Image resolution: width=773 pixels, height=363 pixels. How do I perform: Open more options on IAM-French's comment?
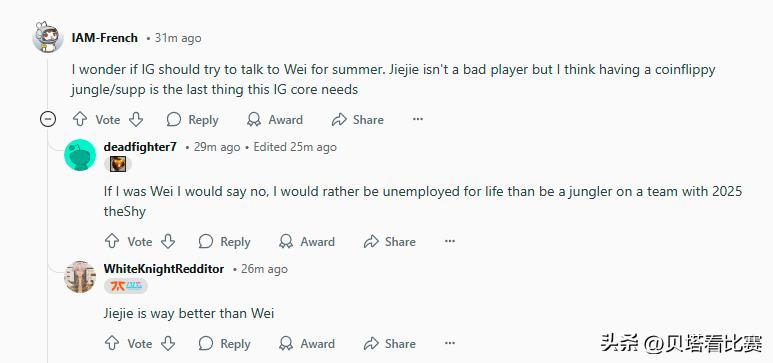[x=418, y=119]
